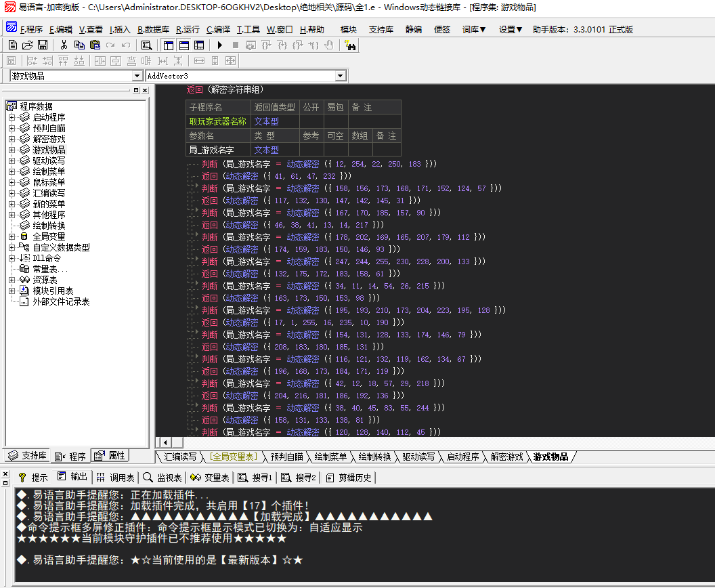Click the hand breakpoint toolbar icon
Image resolution: width=715 pixels, height=588 pixels.
pyautogui.click(x=329, y=45)
